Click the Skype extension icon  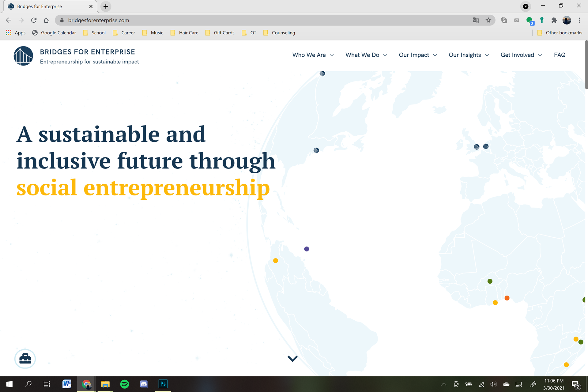[x=504, y=20]
